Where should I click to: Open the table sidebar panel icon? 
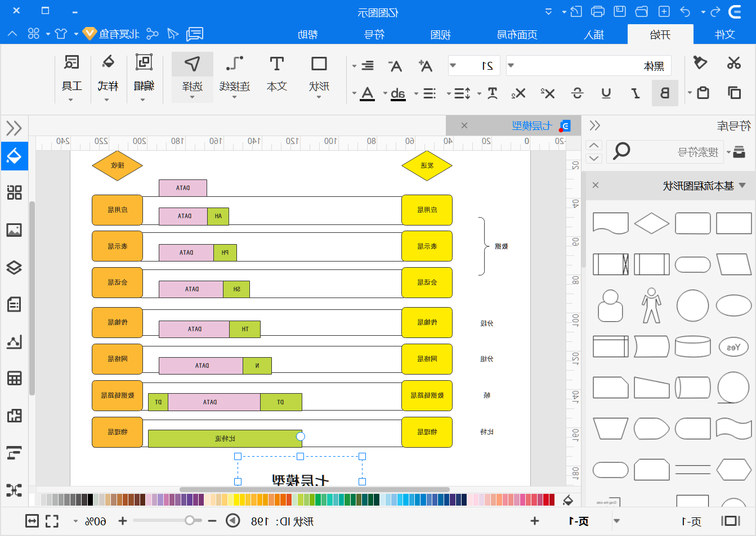pos(14,379)
